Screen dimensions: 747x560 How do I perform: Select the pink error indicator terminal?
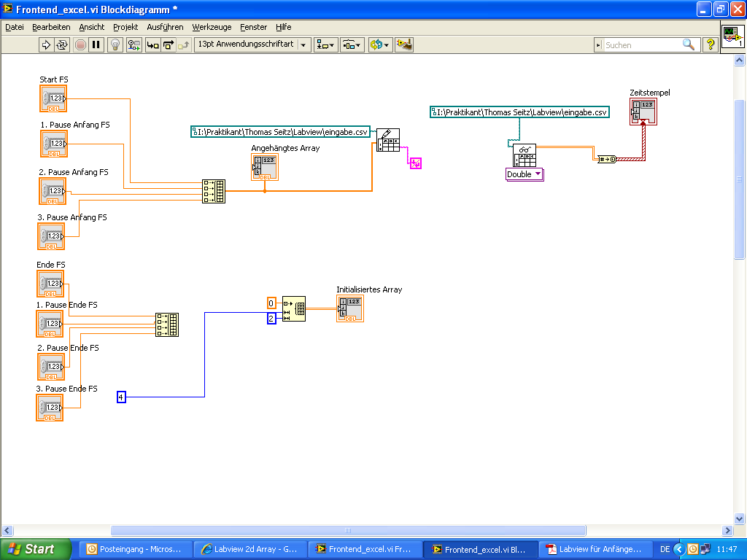tap(415, 163)
